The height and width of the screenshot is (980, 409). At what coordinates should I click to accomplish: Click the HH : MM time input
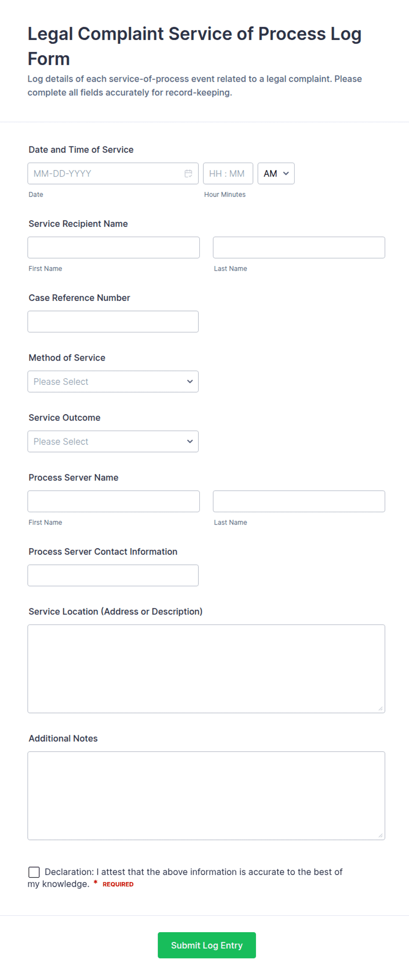[x=228, y=174]
